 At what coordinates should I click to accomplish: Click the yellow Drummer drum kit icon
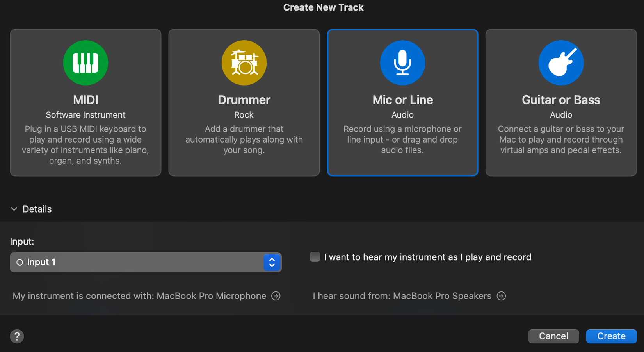[244, 63]
